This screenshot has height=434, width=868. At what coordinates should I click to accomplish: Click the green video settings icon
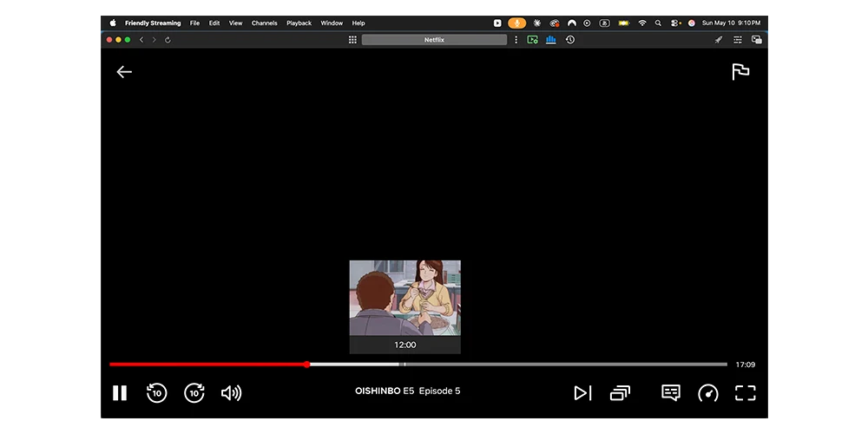tap(533, 40)
